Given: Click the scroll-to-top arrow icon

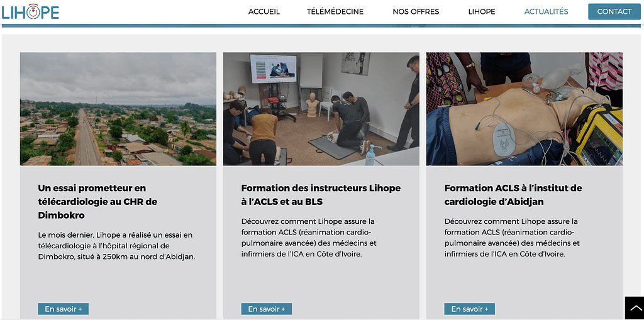Looking at the screenshot, I should click(635, 307).
